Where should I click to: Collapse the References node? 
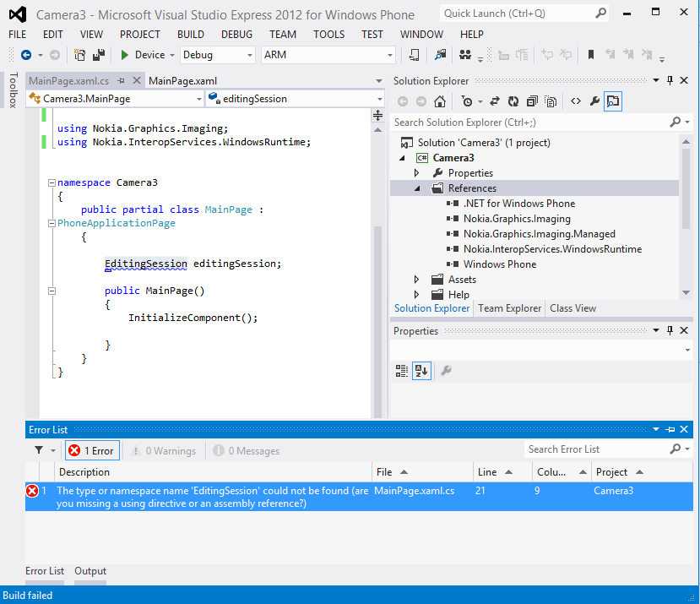(x=416, y=188)
